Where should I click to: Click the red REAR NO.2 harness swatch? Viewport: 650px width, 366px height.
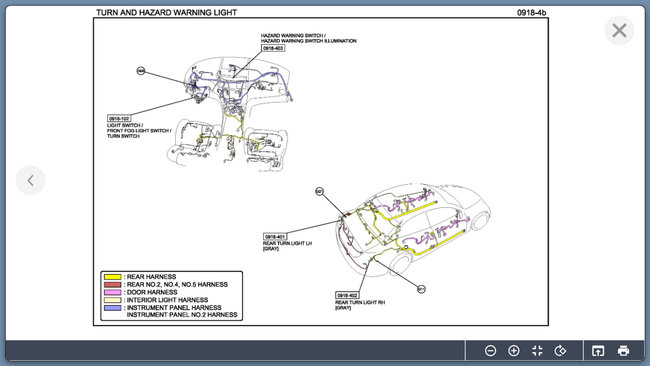tap(112, 284)
